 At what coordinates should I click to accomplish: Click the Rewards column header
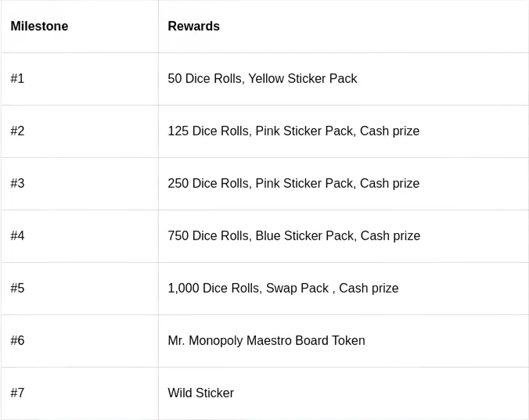pyautogui.click(x=193, y=27)
